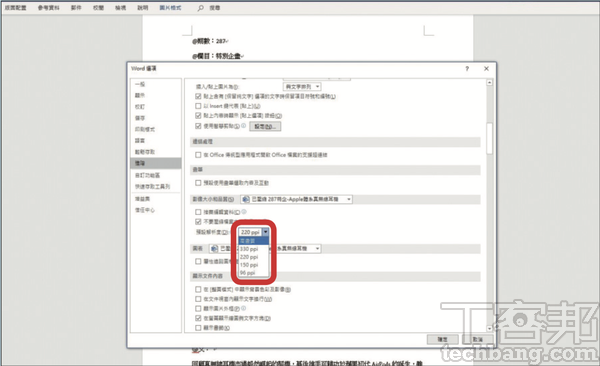Click the search magnifier icon in ribbon
This screenshot has height=366, width=600.
click(200, 8)
